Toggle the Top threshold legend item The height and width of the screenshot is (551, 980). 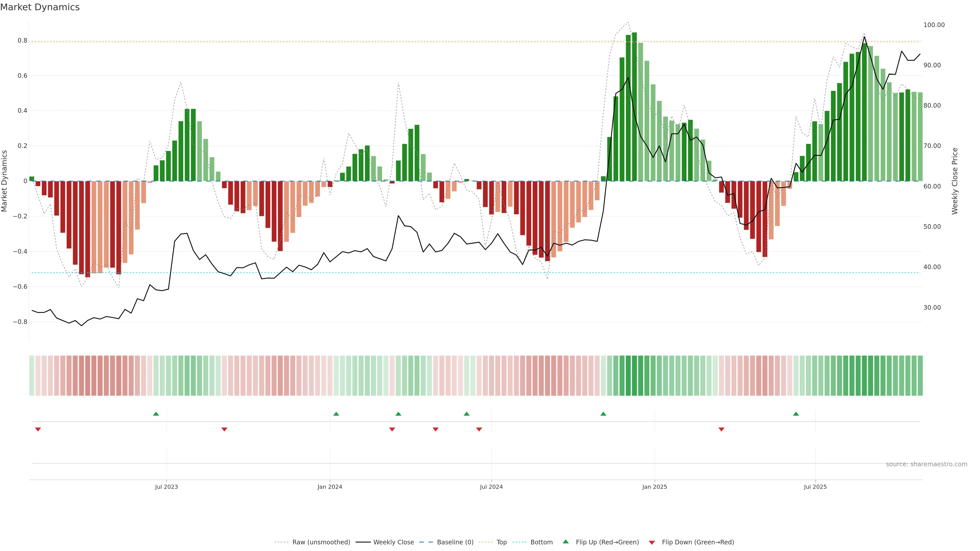[501, 542]
